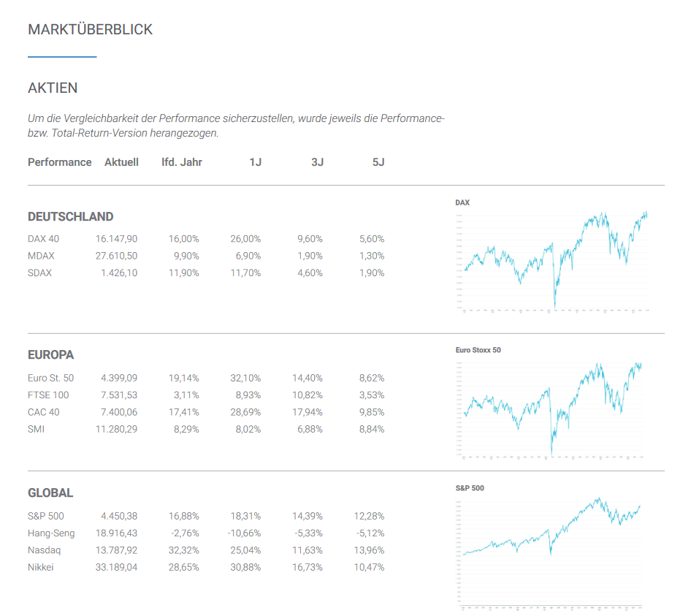Select the Nikkei index entry
Screen dimensions: 691x616
(39, 567)
